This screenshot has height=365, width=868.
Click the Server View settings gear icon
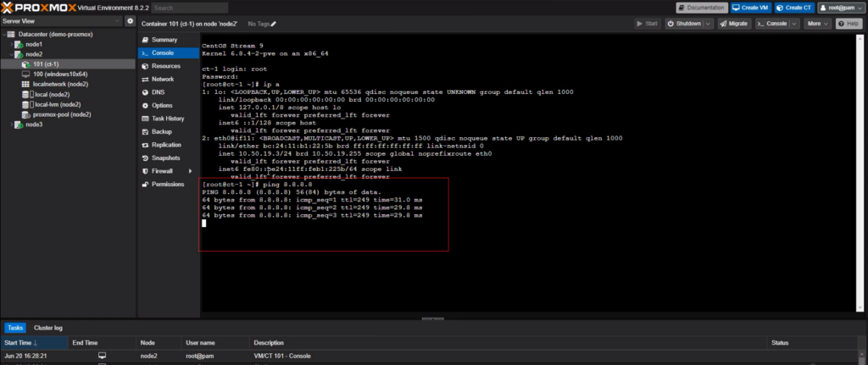130,20
